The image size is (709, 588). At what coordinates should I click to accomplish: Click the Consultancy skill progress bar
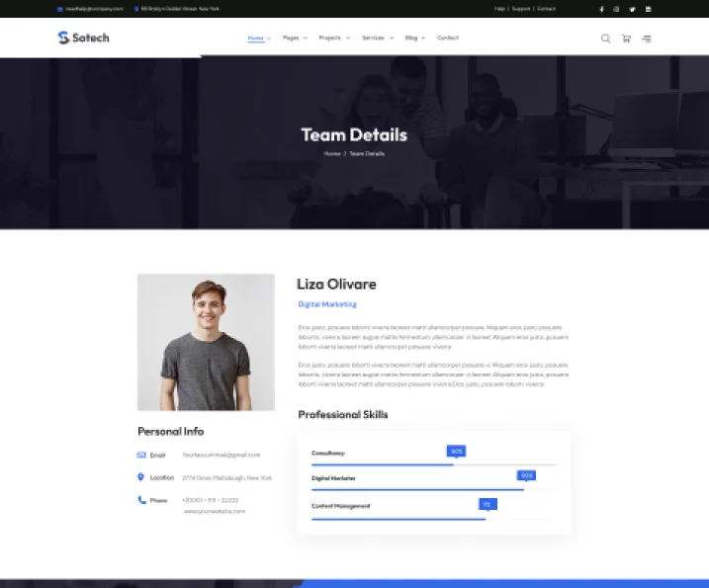(433, 463)
